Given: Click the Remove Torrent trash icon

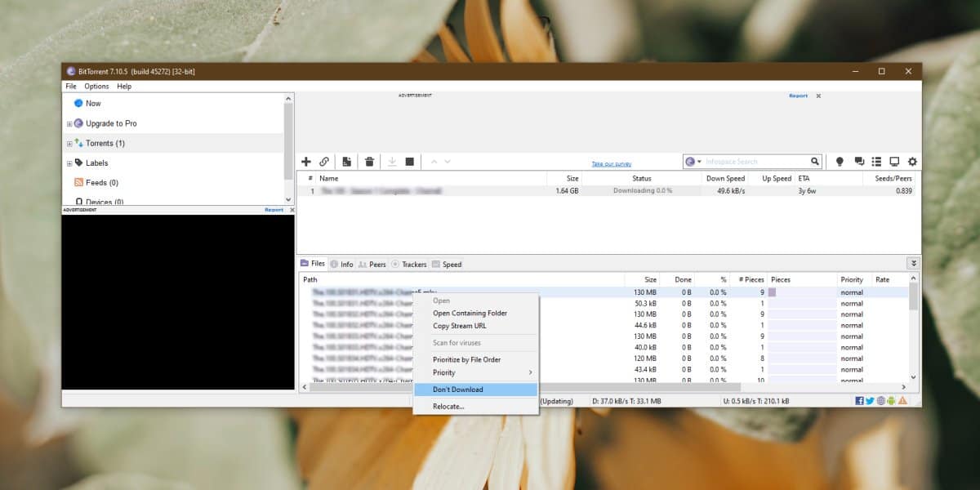Looking at the screenshot, I should (369, 162).
